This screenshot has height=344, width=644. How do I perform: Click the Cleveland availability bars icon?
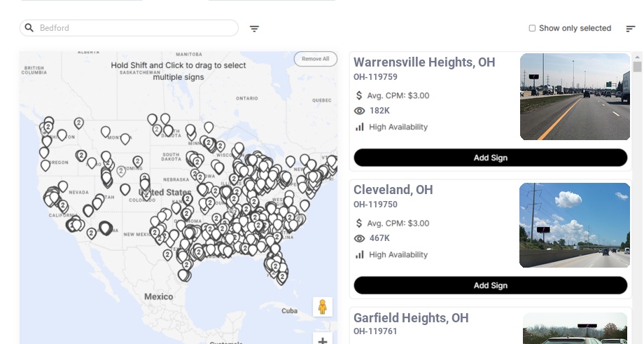point(360,254)
